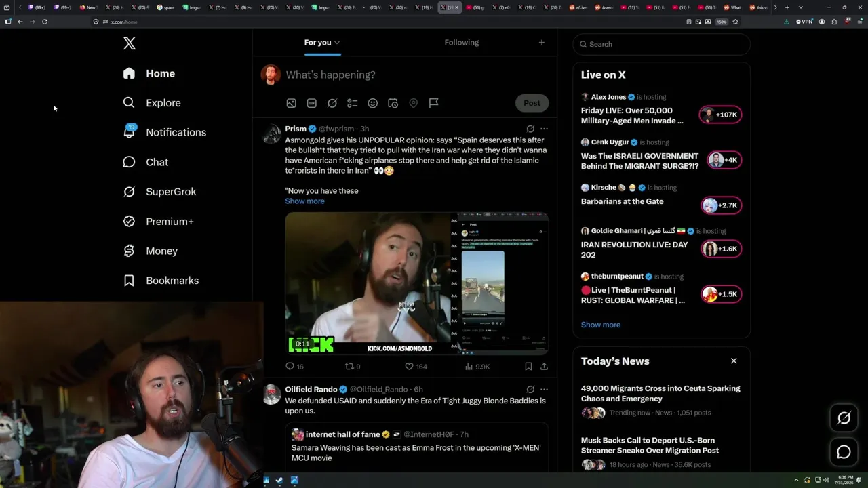Open Chat from the left sidebar
The width and height of the screenshot is (868, 488).
coord(145,162)
